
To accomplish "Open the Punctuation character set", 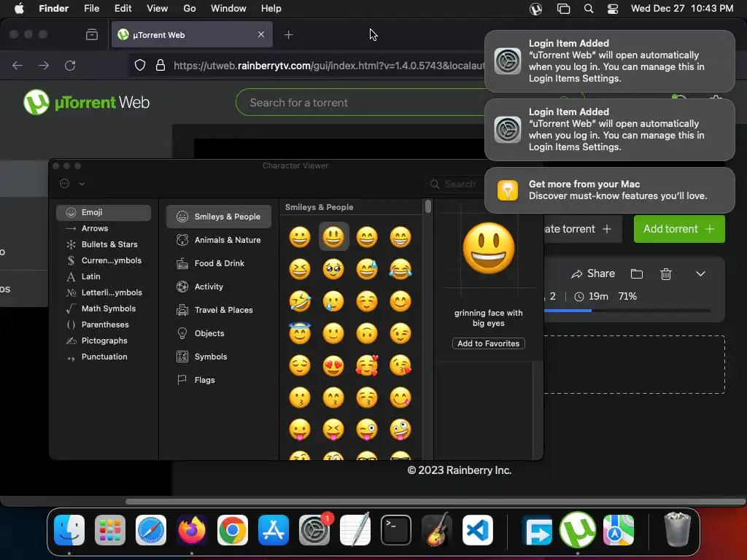I will click(104, 357).
